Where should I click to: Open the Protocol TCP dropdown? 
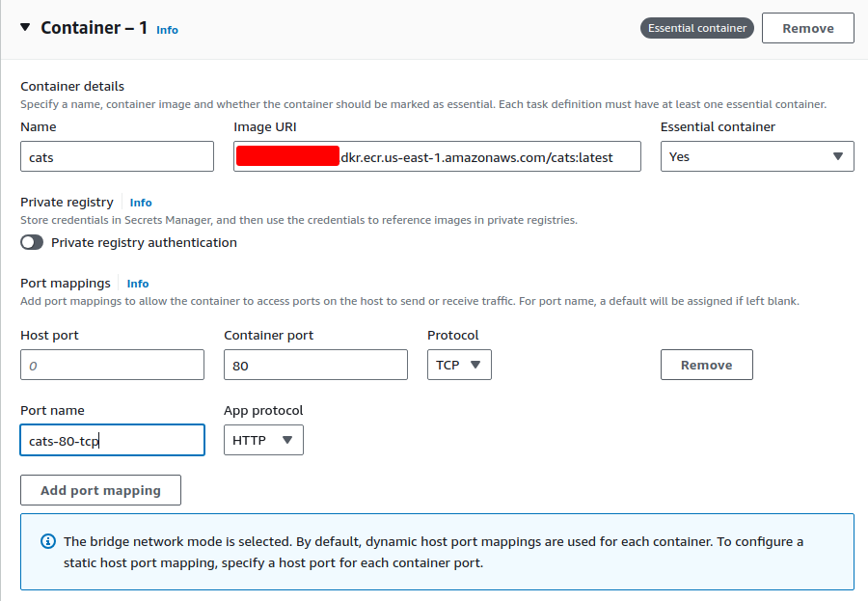pos(459,365)
